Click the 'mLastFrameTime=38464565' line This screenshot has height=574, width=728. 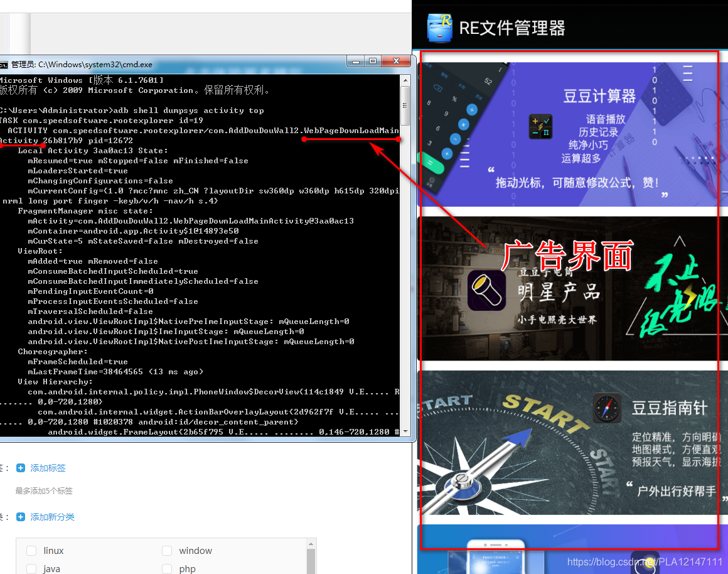point(115,372)
